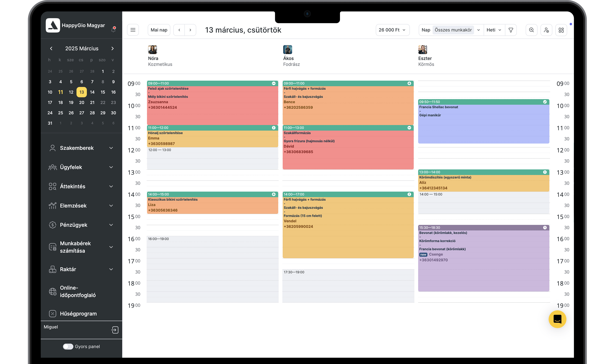Click the notification bell icon

point(113,29)
